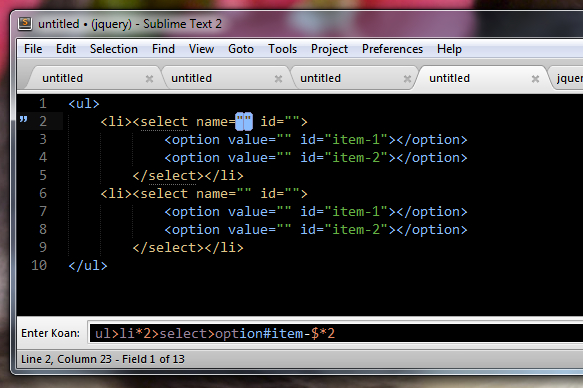Click the highlighted name attribute field on line 2
The width and height of the screenshot is (583, 388).
point(244,122)
